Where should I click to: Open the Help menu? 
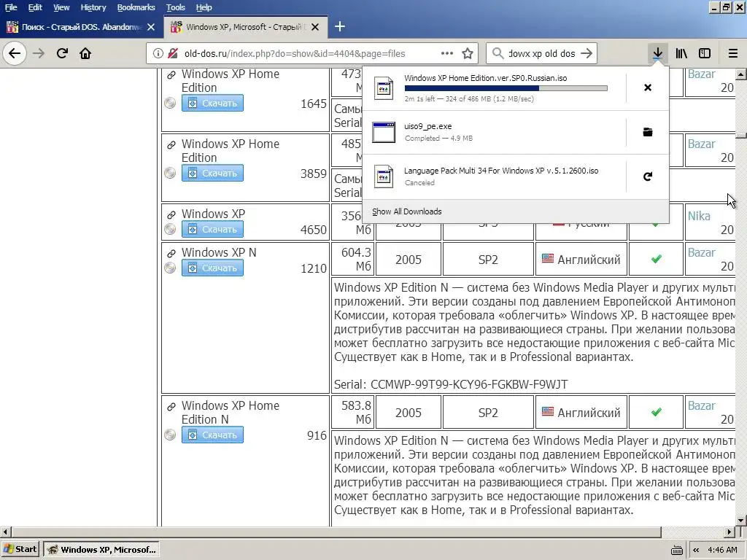(204, 7)
